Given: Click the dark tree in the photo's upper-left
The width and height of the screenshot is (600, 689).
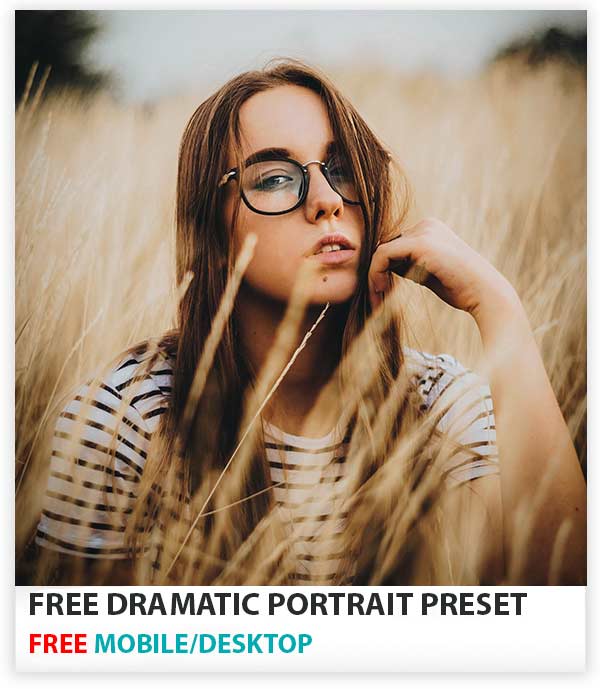Looking at the screenshot, I should (53, 53).
